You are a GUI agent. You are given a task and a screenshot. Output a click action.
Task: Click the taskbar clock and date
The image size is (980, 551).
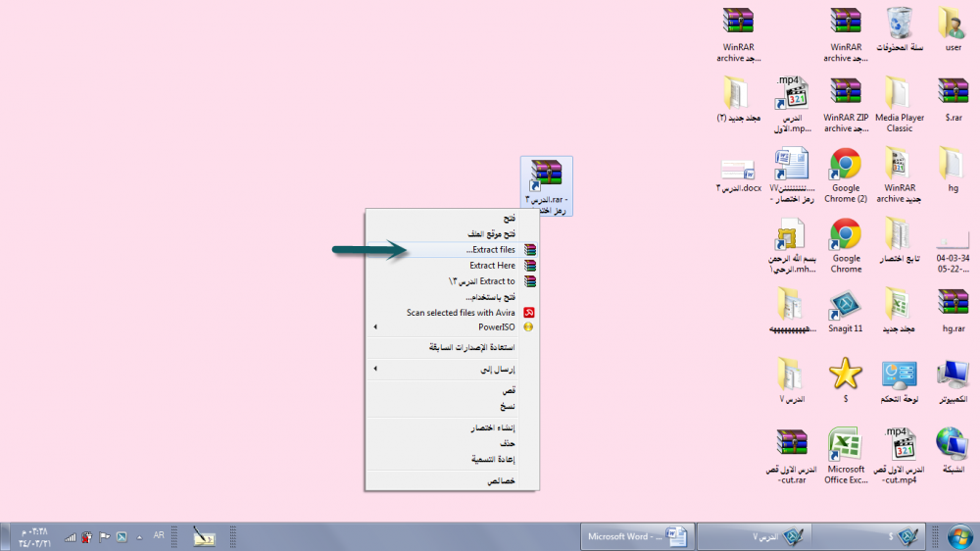click(33, 536)
